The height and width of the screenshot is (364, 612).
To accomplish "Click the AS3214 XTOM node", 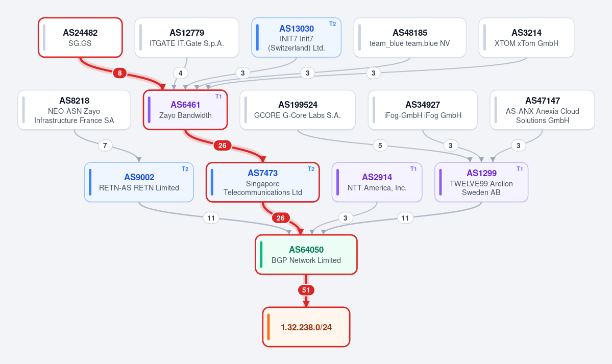I will (526, 37).
